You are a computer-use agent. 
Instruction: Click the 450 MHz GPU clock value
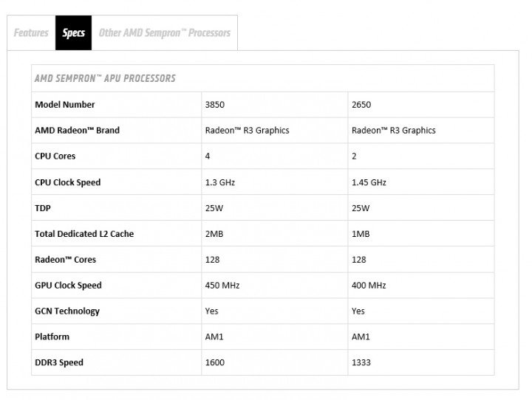coord(222,286)
